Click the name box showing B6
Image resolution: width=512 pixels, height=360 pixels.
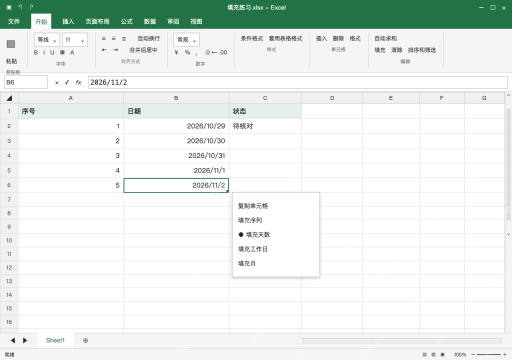[x=26, y=82]
